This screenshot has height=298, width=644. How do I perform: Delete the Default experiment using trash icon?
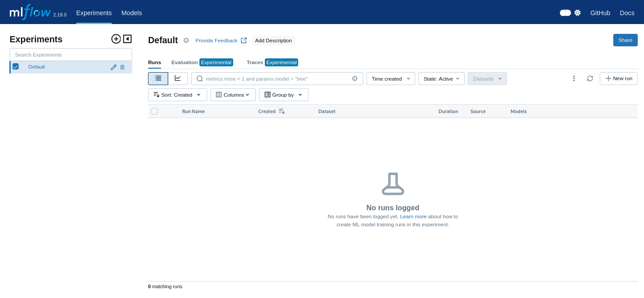click(122, 67)
